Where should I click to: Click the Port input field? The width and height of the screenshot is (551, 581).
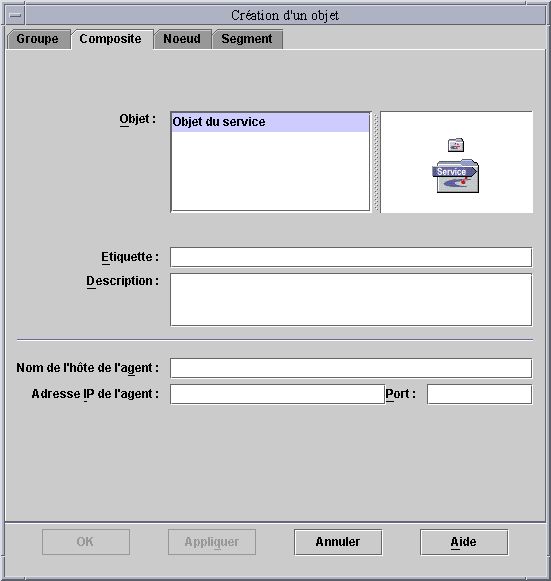(x=479, y=394)
